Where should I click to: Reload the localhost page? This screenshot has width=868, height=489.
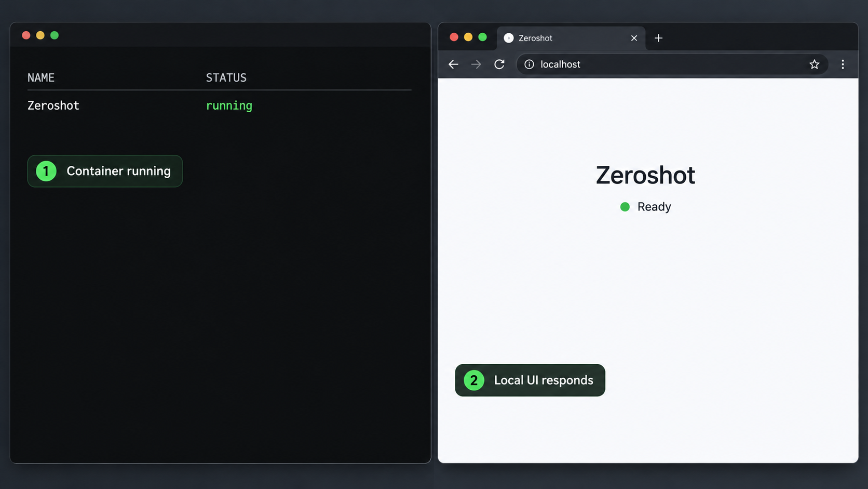point(499,64)
